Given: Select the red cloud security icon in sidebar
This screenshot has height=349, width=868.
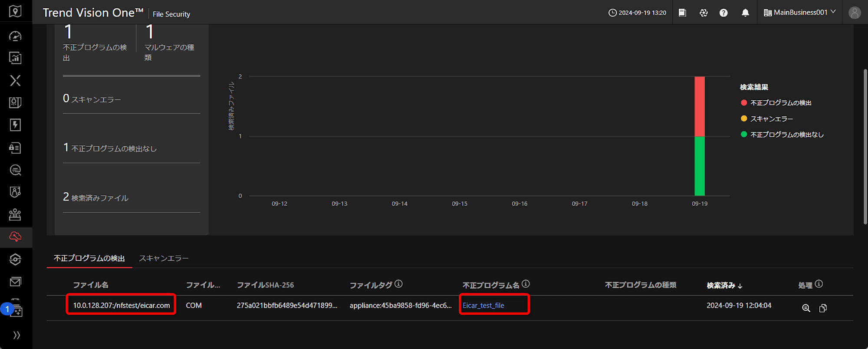Looking at the screenshot, I should pyautogui.click(x=15, y=237).
